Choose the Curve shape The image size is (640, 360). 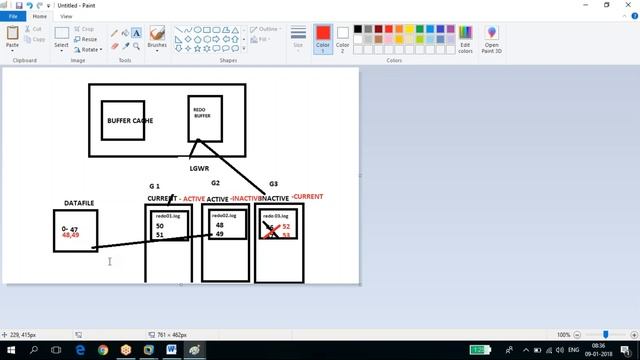188,30
